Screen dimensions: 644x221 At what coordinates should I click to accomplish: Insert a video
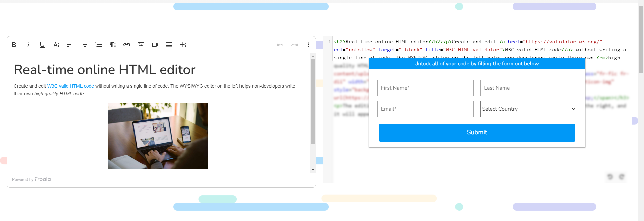155,45
